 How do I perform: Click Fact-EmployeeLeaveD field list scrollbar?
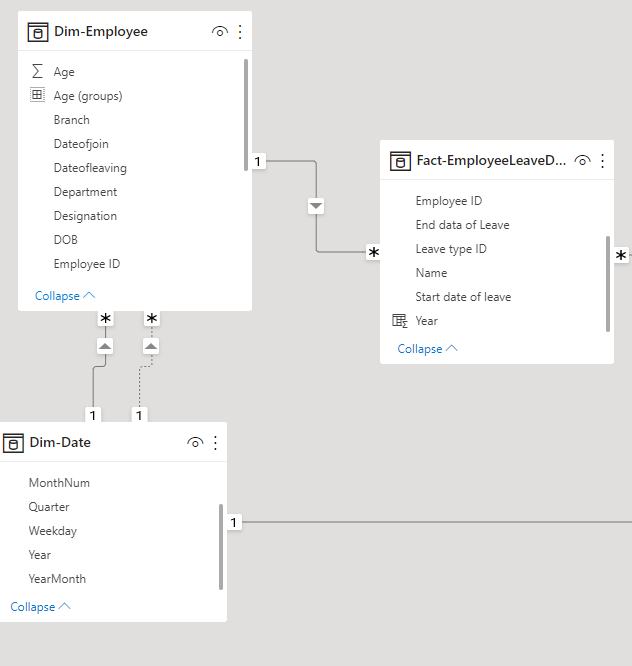[608, 284]
